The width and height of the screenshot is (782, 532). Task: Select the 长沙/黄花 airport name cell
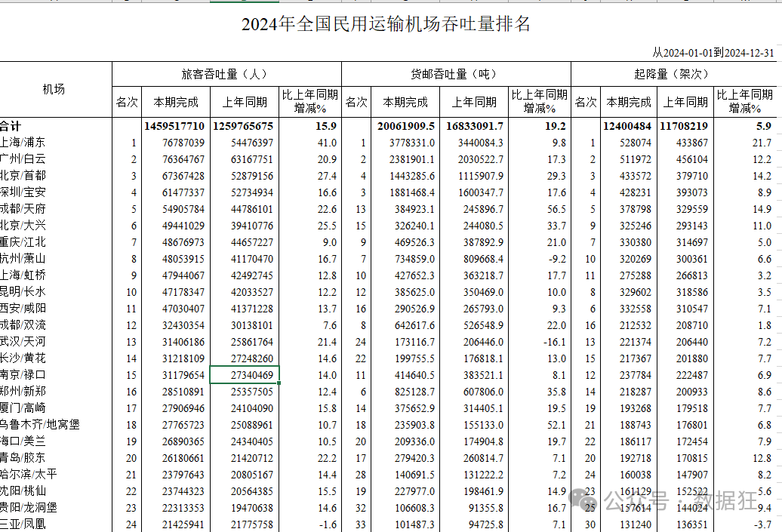[23, 358]
